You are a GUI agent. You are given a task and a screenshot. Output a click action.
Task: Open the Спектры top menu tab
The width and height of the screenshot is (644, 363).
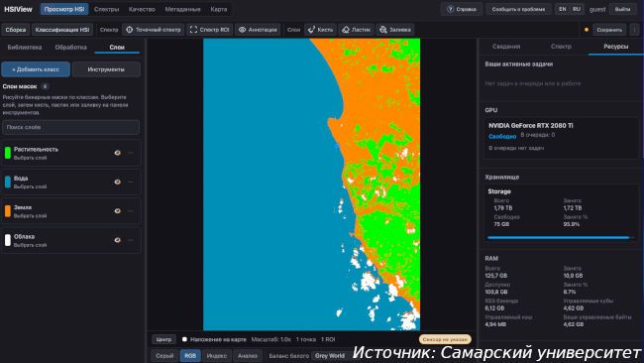(x=106, y=9)
